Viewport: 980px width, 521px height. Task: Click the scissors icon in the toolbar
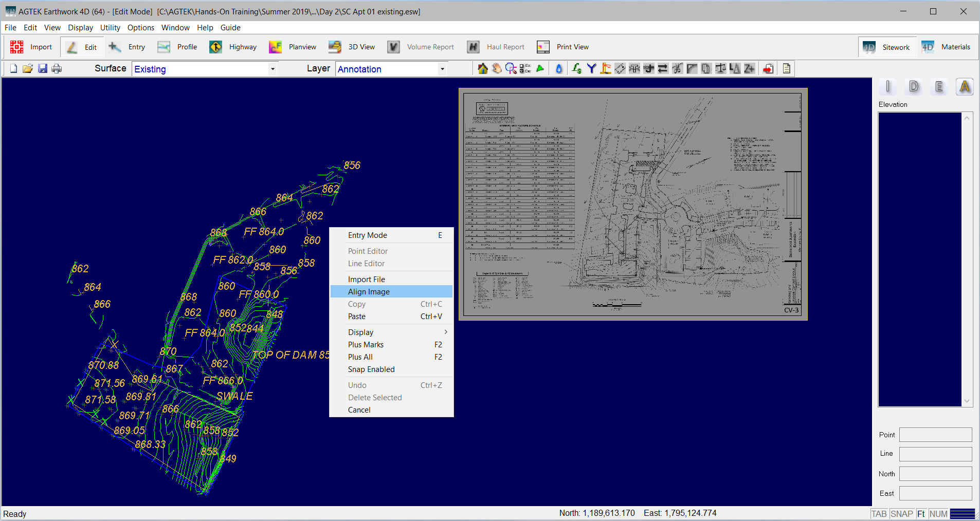pos(677,69)
